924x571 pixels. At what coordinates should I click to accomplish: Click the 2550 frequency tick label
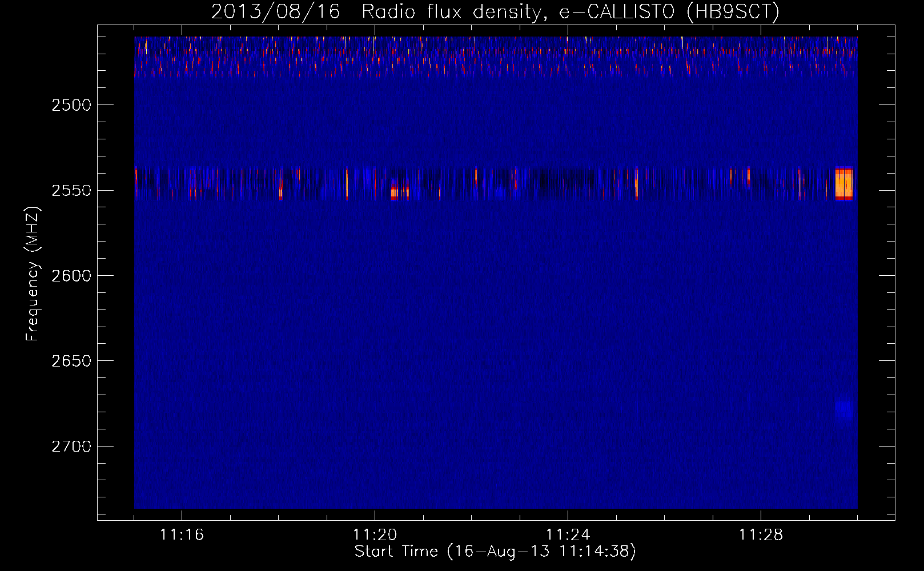(x=71, y=190)
